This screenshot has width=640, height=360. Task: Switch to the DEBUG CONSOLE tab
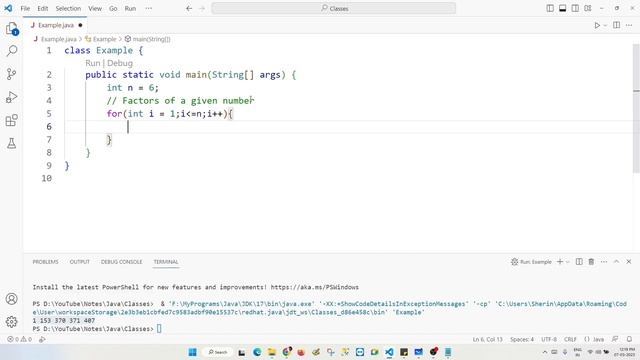click(122, 262)
